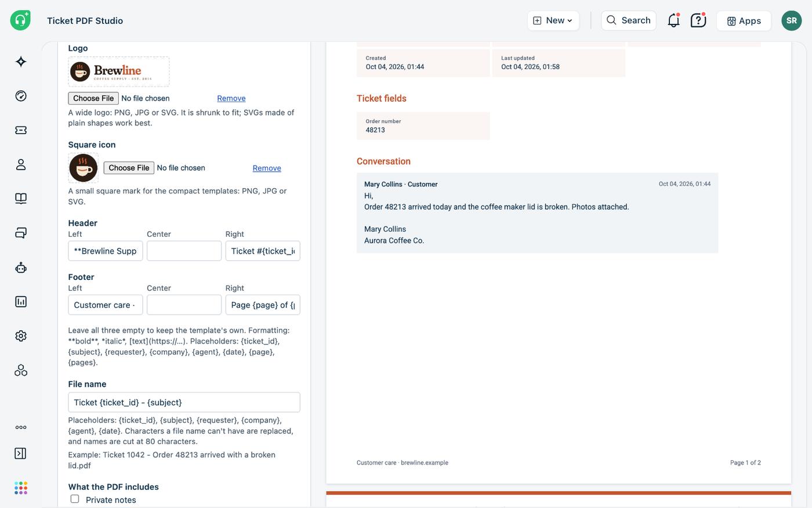Open the help question mark icon
This screenshot has width=812, height=508.
[x=698, y=20]
